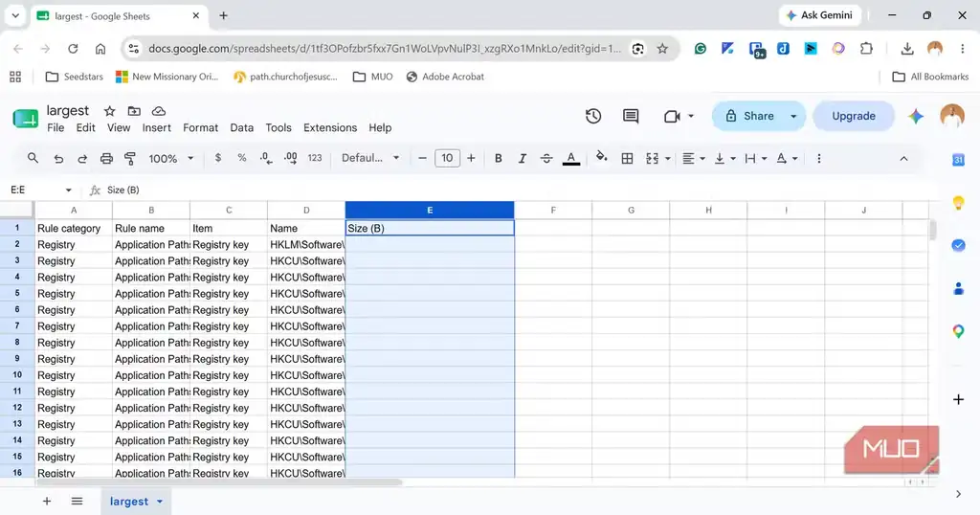
Task: Open the Insert menu
Action: (156, 127)
